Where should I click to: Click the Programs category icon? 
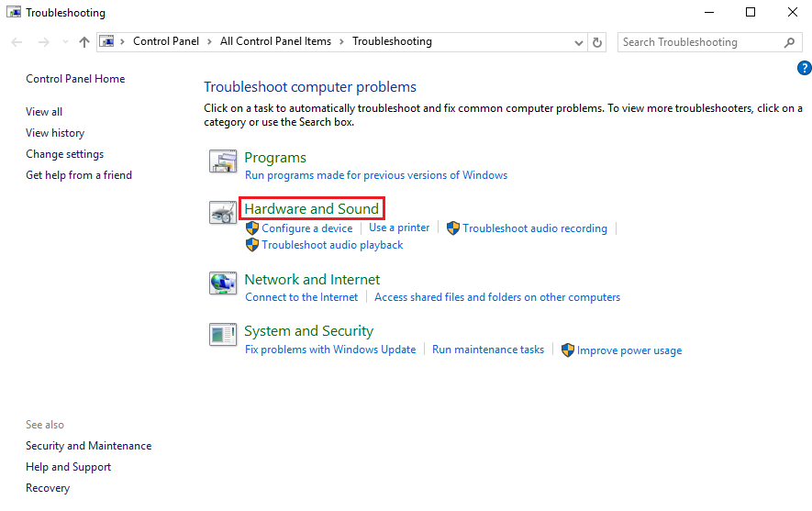[x=223, y=162]
